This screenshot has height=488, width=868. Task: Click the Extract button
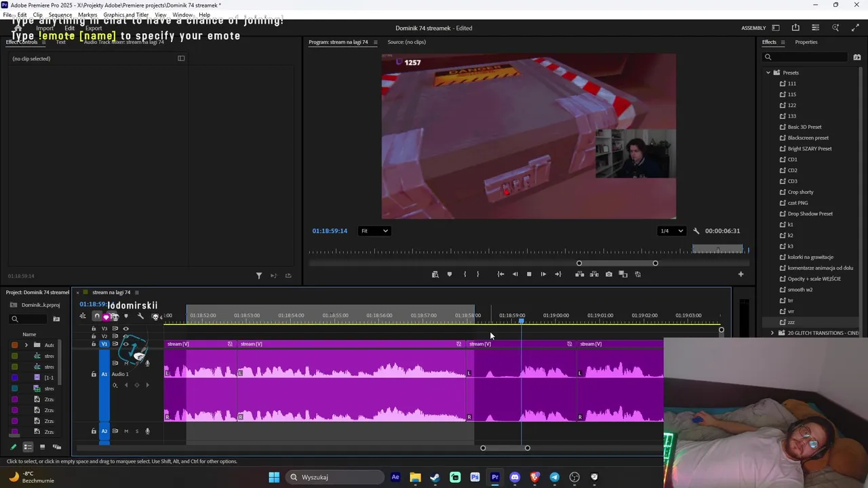click(x=594, y=274)
